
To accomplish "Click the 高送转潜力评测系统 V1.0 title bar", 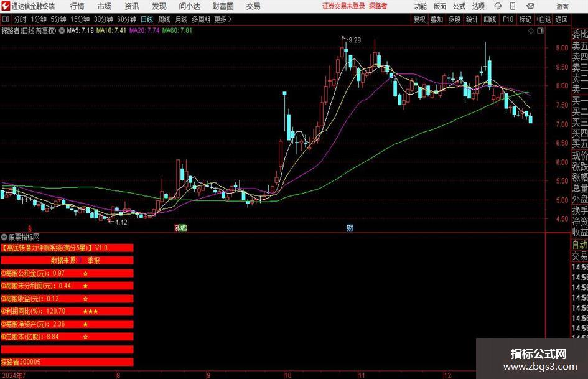I will (67, 248).
